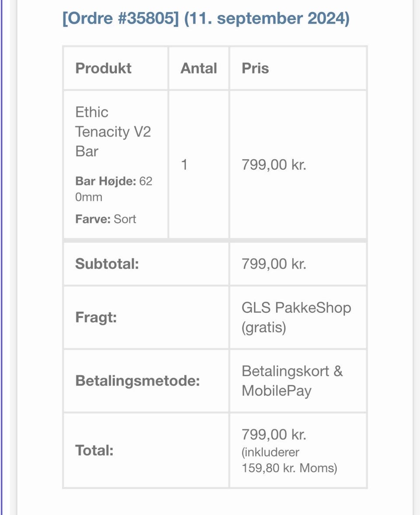Click the Farve: Sort color detail
The height and width of the screenshot is (515, 420).
click(x=106, y=219)
